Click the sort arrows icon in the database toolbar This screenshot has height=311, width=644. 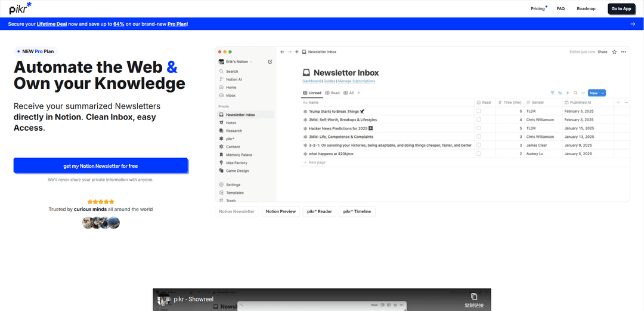pyautogui.click(x=560, y=93)
